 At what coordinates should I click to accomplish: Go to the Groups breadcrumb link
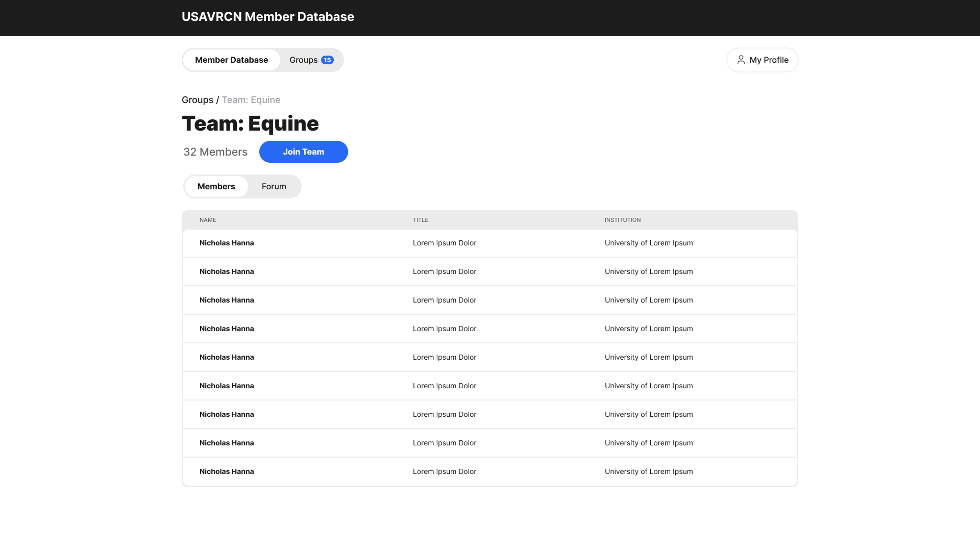tap(197, 100)
